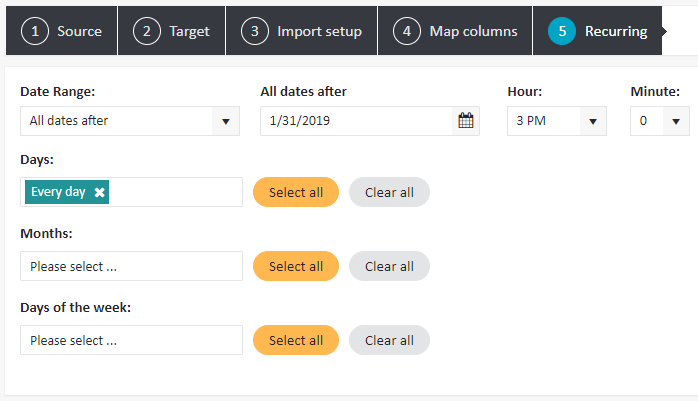The width and height of the screenshot is (698, 401).
Task: Switch to the Map columns tab
Action: click(x=455, y=31)
